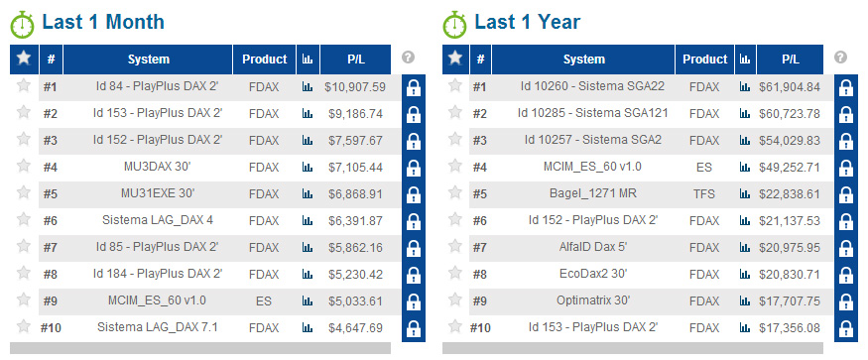This screenshot has width=868, height=360.
Task: Sort Last 1 Month table by P/L header
Action: point(355,60)
